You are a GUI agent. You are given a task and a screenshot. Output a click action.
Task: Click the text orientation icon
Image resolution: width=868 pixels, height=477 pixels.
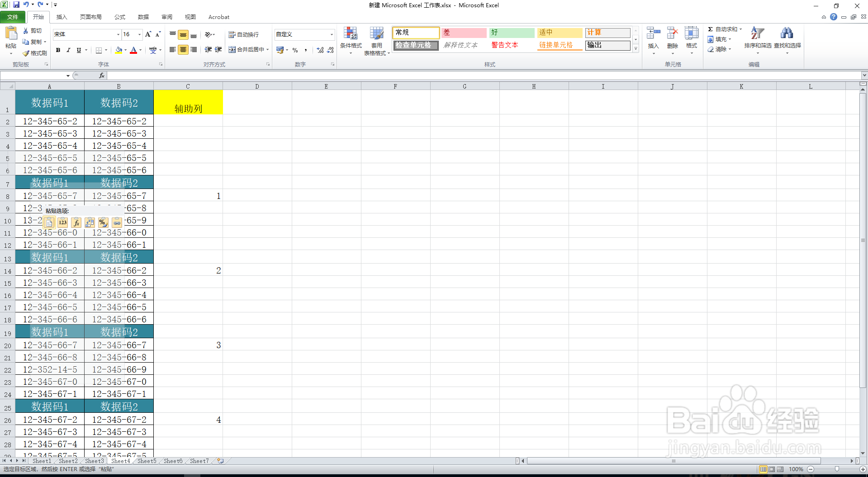coord(209,34)
